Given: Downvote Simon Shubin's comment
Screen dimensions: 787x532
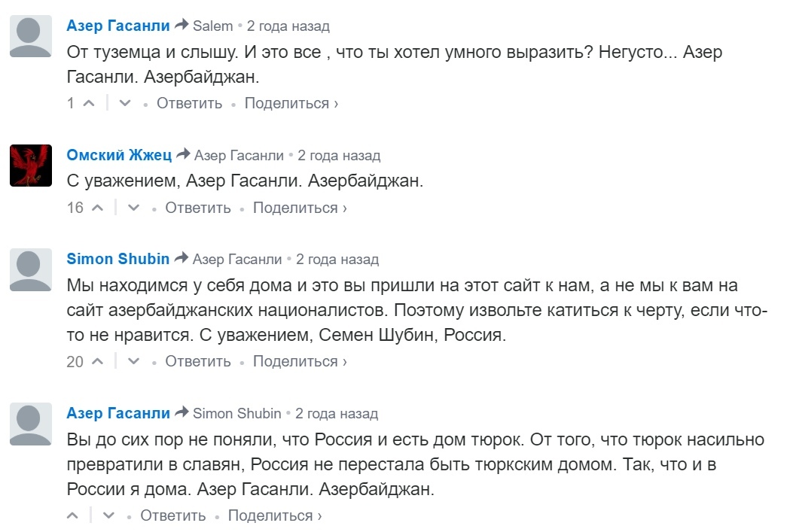Looking at the screenshot, I should click(133, 361).
